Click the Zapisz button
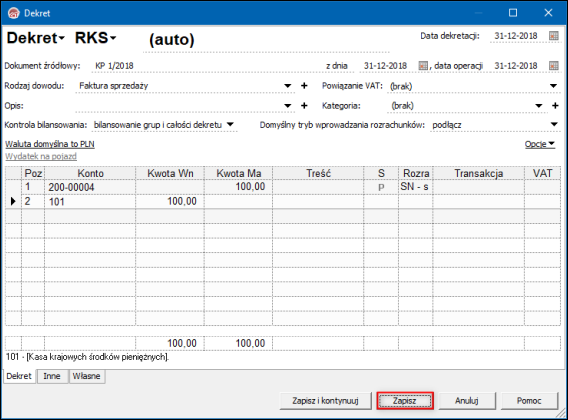Viewport: 568px width, 420px height. 405,401
